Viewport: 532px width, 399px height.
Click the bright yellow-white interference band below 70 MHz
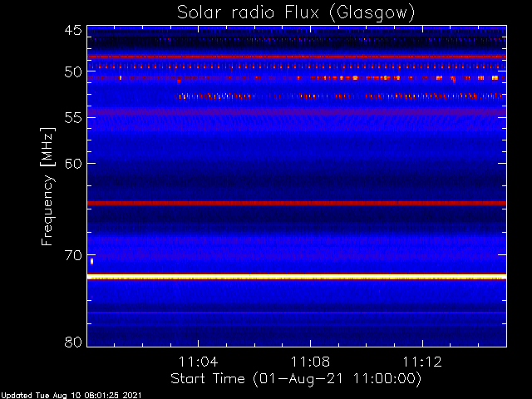297,277
